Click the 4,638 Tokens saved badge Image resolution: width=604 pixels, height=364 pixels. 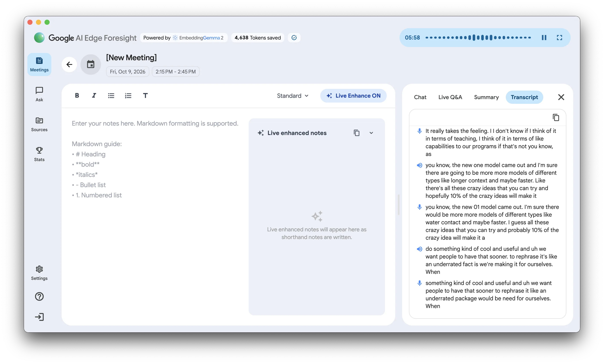(258, 38)
